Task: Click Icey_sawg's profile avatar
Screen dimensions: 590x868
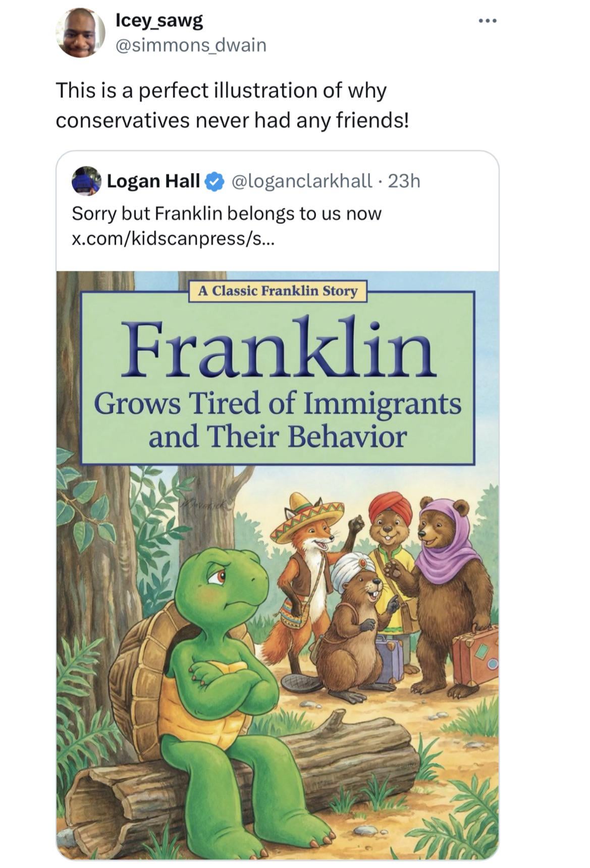Action: (80, 33)
